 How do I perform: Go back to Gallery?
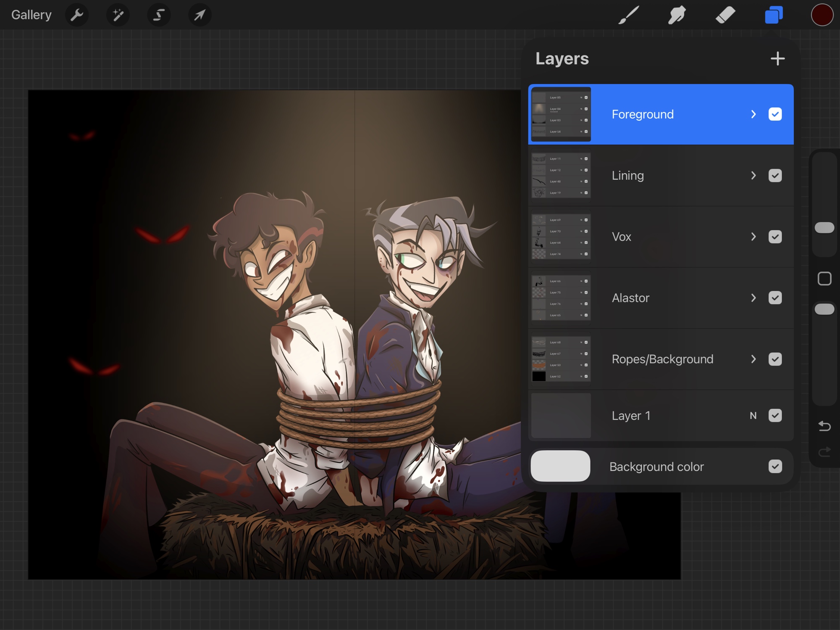pyautogui.click(x=31, y=15)
